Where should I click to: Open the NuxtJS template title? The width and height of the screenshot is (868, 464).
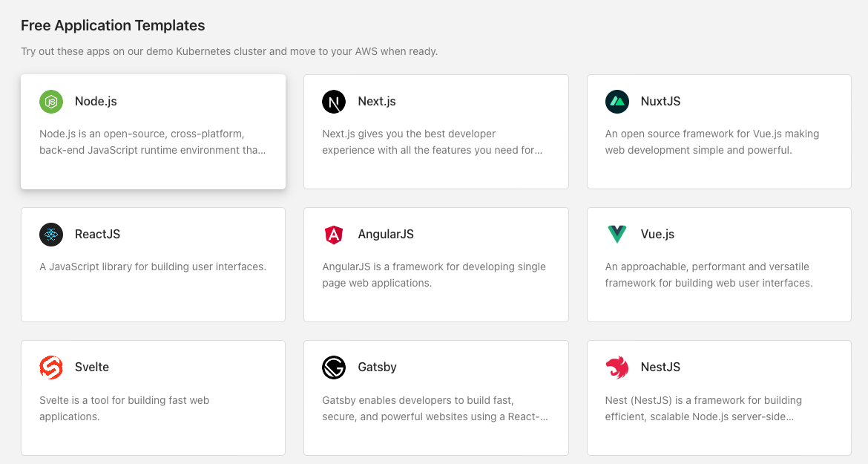click(x=660, y=101)
